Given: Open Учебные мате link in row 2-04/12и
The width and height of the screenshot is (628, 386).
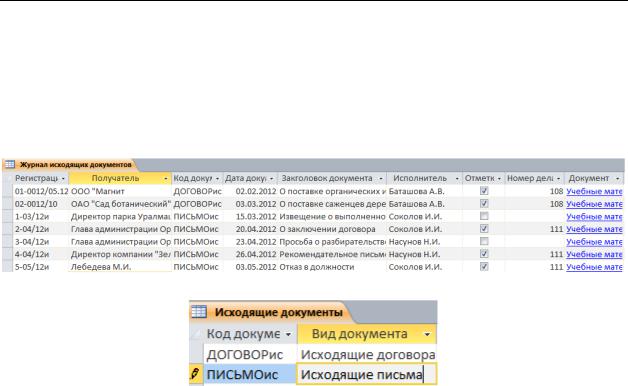Looking at the screenshot, I should [x=594, y=229].
